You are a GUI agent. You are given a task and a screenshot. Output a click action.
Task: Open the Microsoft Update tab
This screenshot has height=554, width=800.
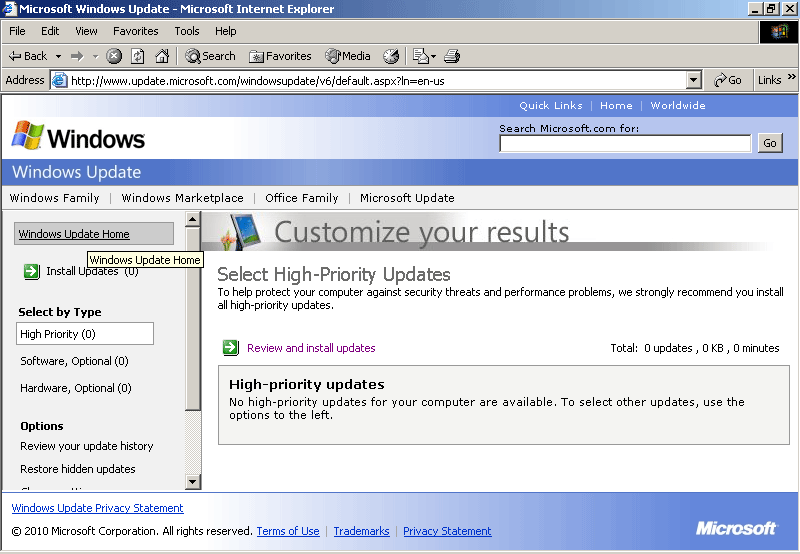pyautogui.click(x=407, y=198)
